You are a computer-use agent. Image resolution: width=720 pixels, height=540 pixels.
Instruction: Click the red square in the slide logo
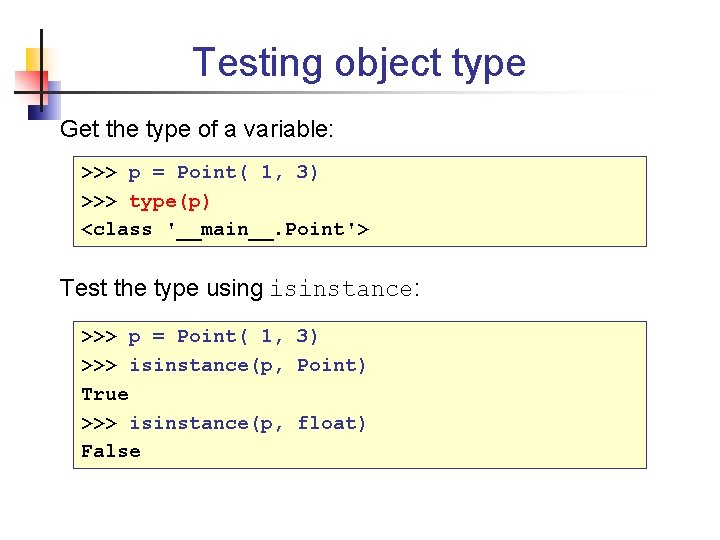(x=25, y=84)
